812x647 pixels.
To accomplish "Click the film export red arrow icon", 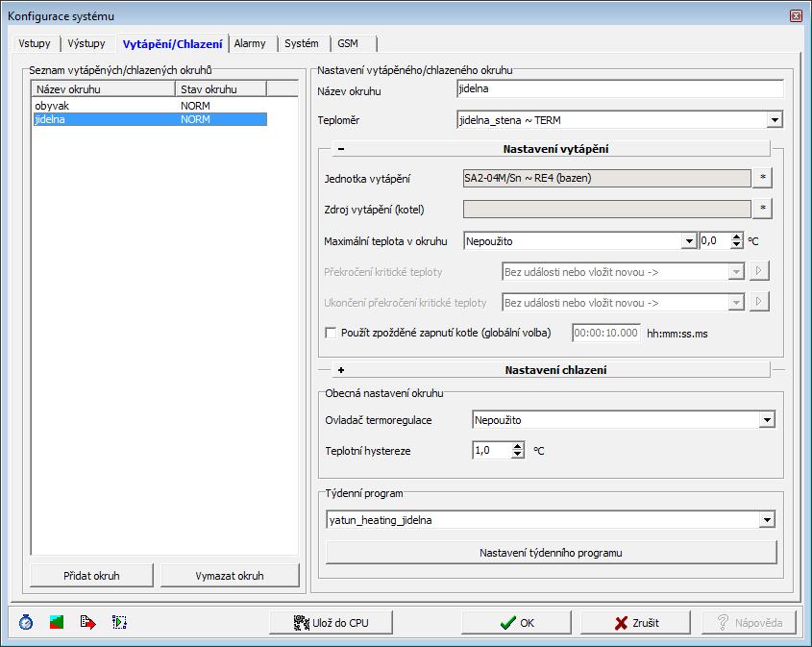I will 88,622.
